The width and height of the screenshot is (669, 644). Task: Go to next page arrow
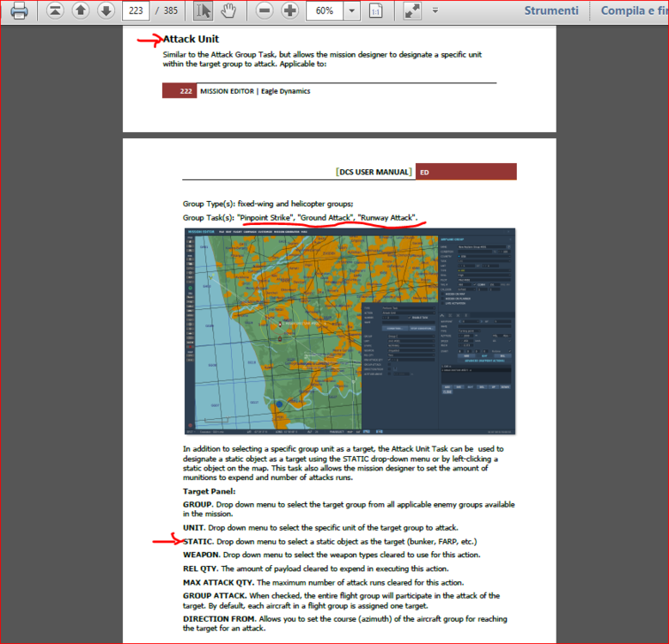(x=106, y=10)
